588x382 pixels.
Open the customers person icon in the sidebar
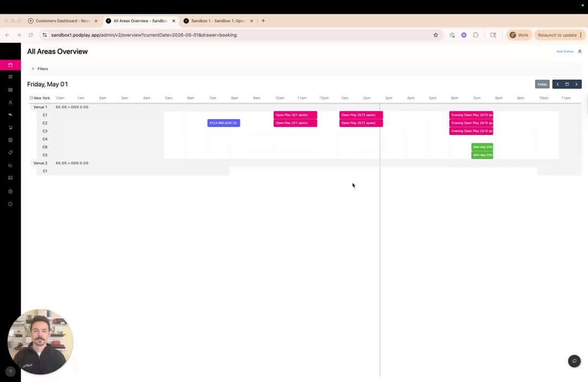pyautogui.click(x=11, y=102)
